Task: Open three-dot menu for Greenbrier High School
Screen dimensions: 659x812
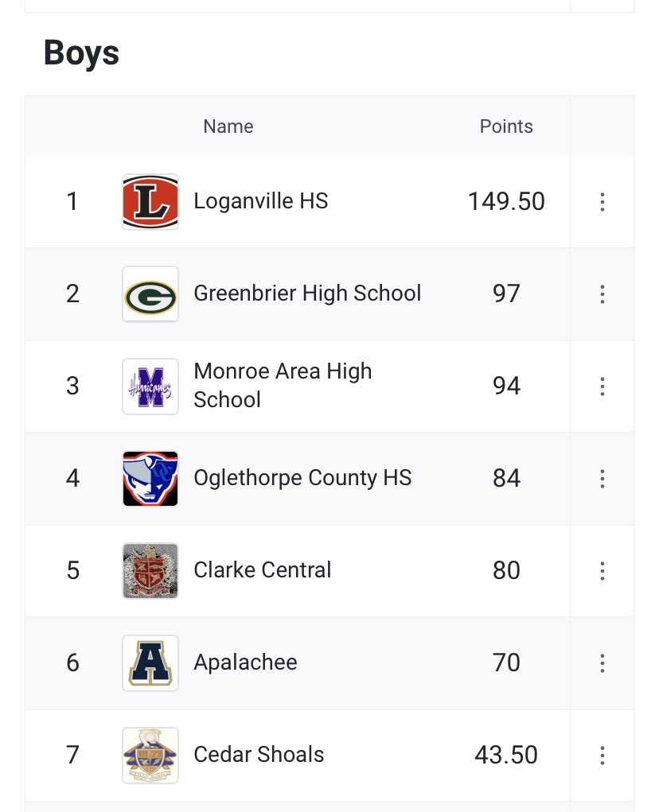Action: pyautogui.click(x=602, y=294)
